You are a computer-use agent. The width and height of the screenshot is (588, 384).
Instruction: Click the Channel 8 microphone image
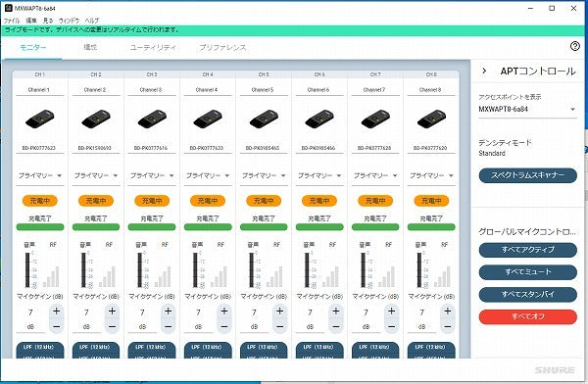point(431,120)
